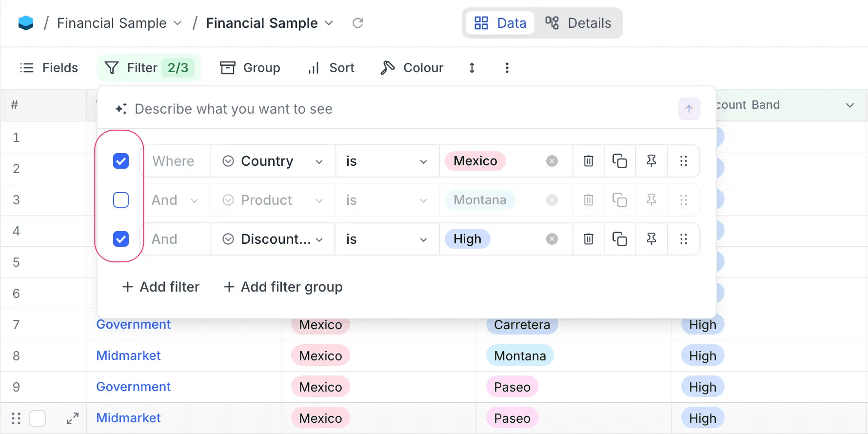Click Add filter button
Image resolution: width=868 pixels, height=434 pixels.
161,287
